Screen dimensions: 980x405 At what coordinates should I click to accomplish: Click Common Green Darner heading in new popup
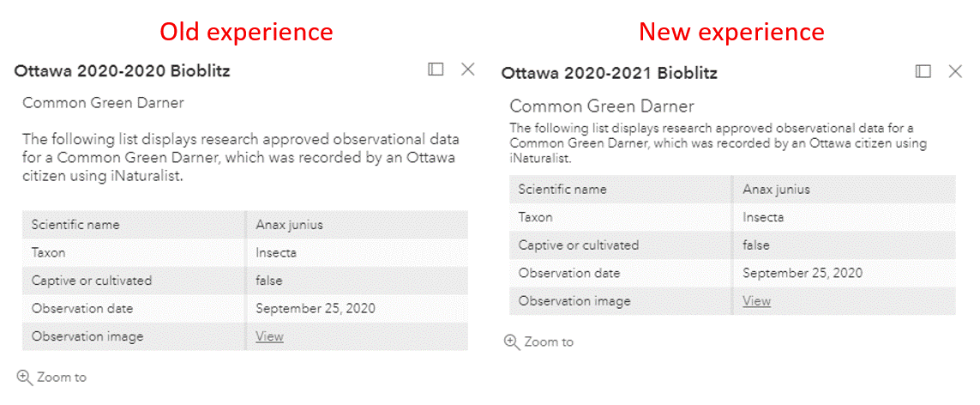tap(602, 106)
